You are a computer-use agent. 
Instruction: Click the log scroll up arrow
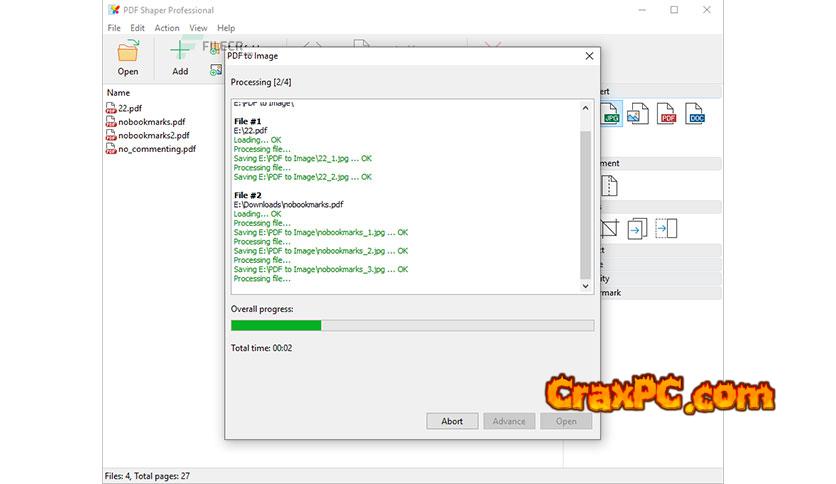[x=585, y=108]
